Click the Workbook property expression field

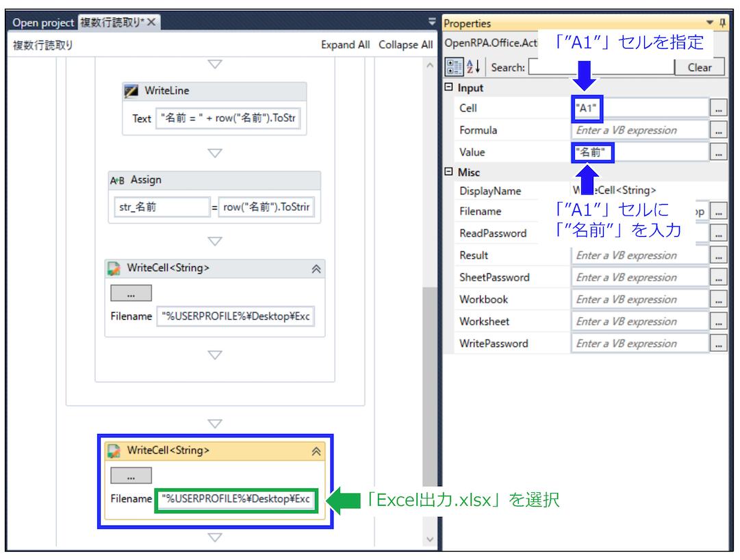pos(639,300)
